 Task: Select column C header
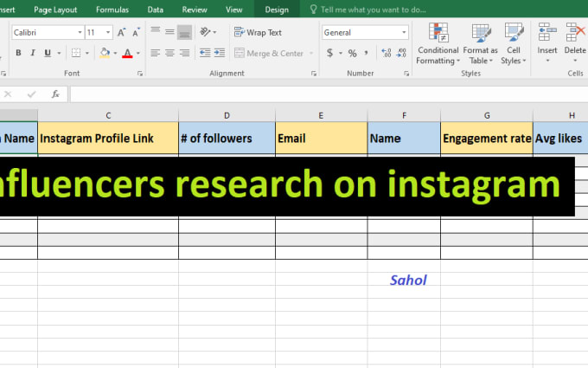[x=108, y=115]
